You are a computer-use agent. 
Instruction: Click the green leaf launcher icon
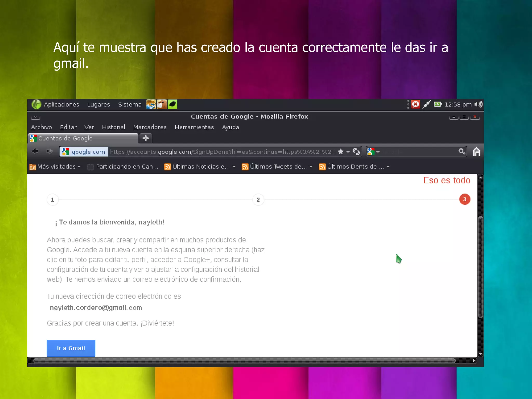point(172,104)
